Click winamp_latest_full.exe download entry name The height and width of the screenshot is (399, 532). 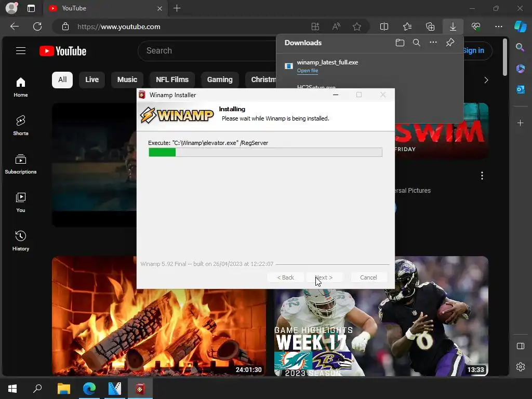(x=327, y=62)
